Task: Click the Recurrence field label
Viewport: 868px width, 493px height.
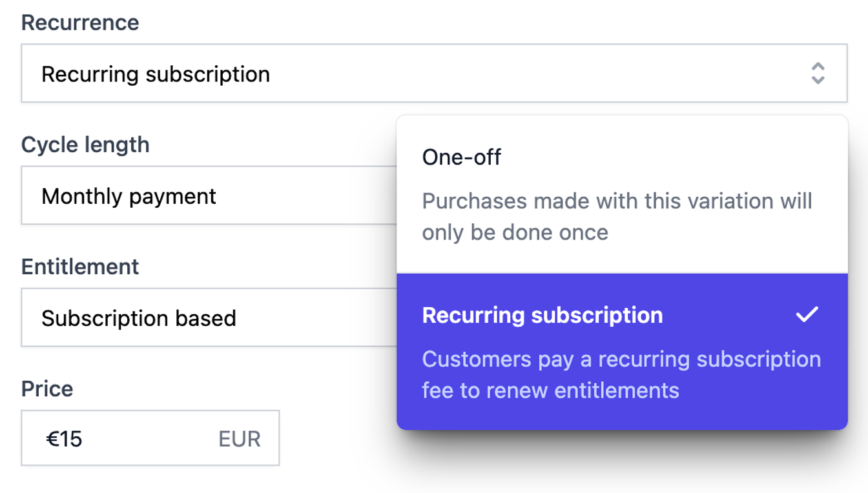Action: [80, 23]
